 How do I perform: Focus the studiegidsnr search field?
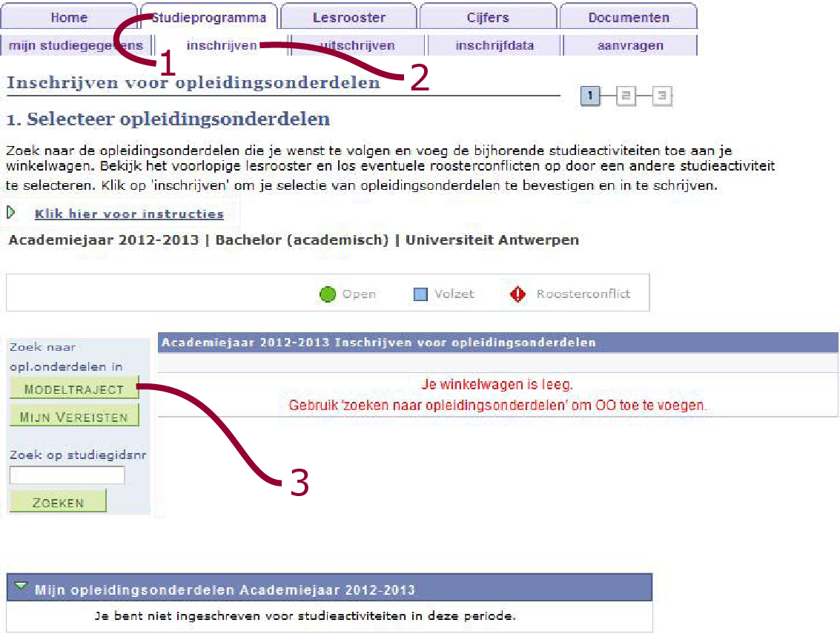[67, 475]
